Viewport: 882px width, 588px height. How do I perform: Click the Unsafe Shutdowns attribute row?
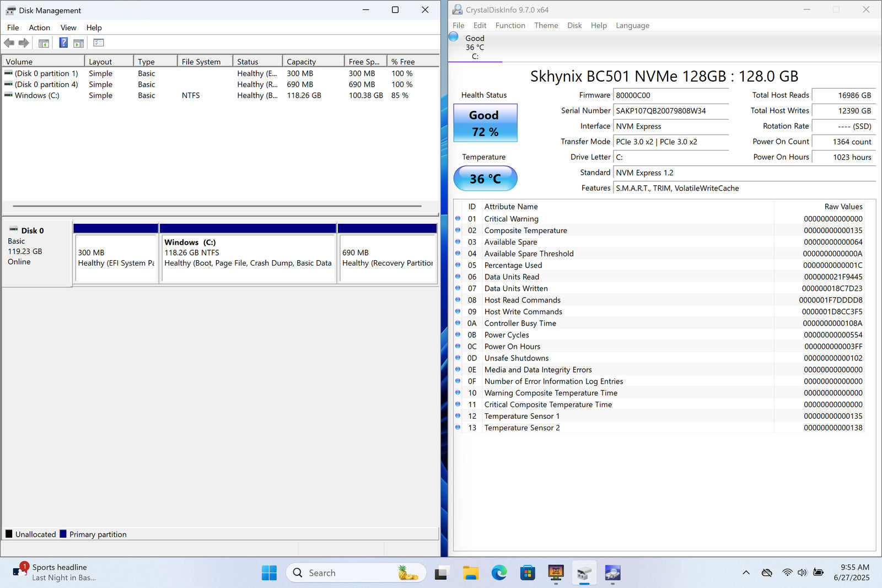[x=659, y=358]
